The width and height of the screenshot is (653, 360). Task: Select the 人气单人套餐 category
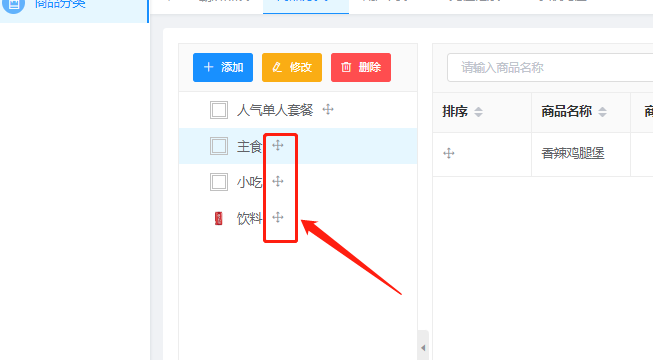point(275,110)
